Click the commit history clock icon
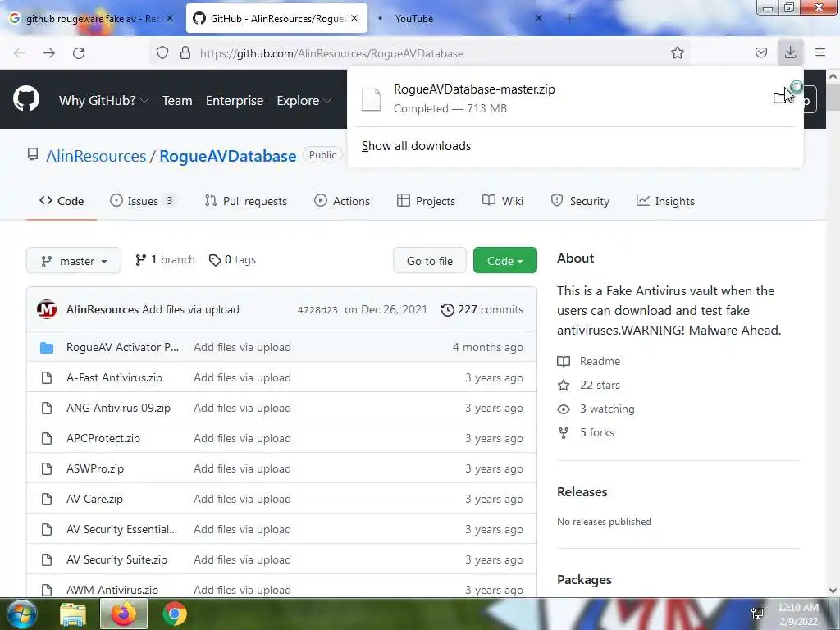 447,309
